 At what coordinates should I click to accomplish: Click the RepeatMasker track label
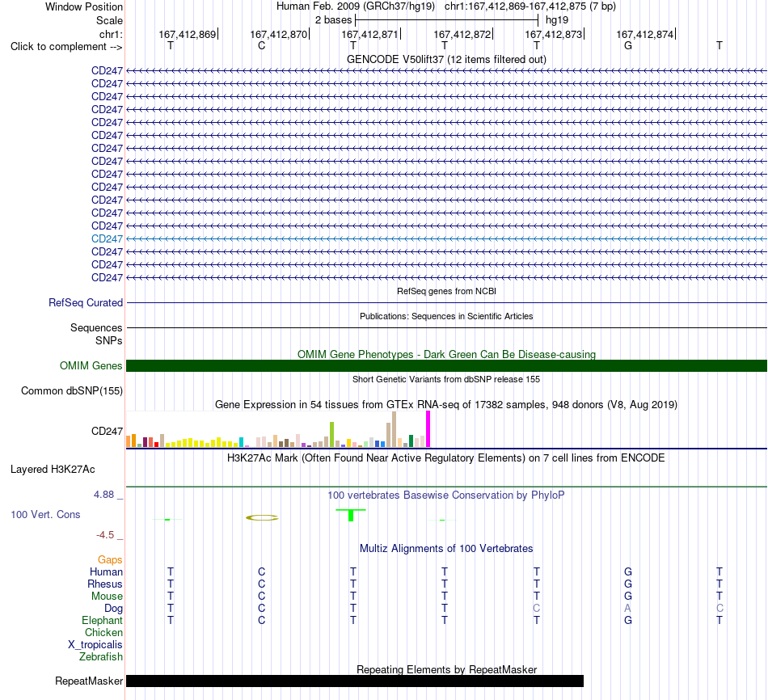click(x=89, y=681)
